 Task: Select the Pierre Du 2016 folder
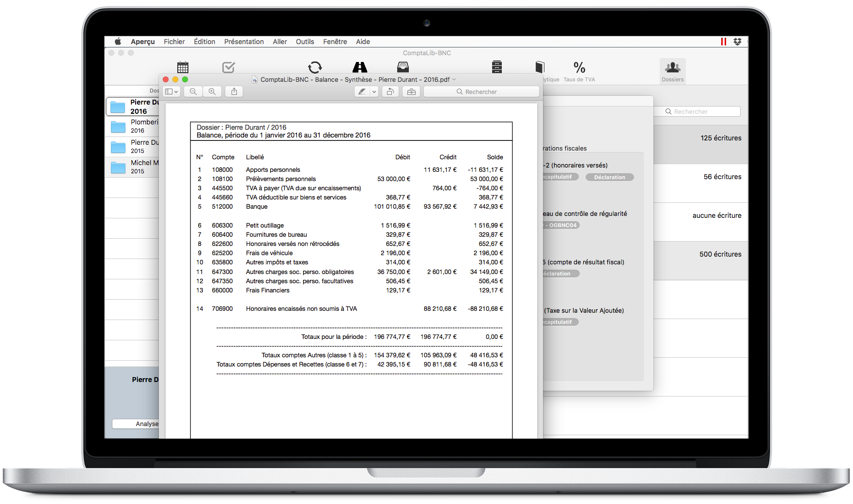132,107
